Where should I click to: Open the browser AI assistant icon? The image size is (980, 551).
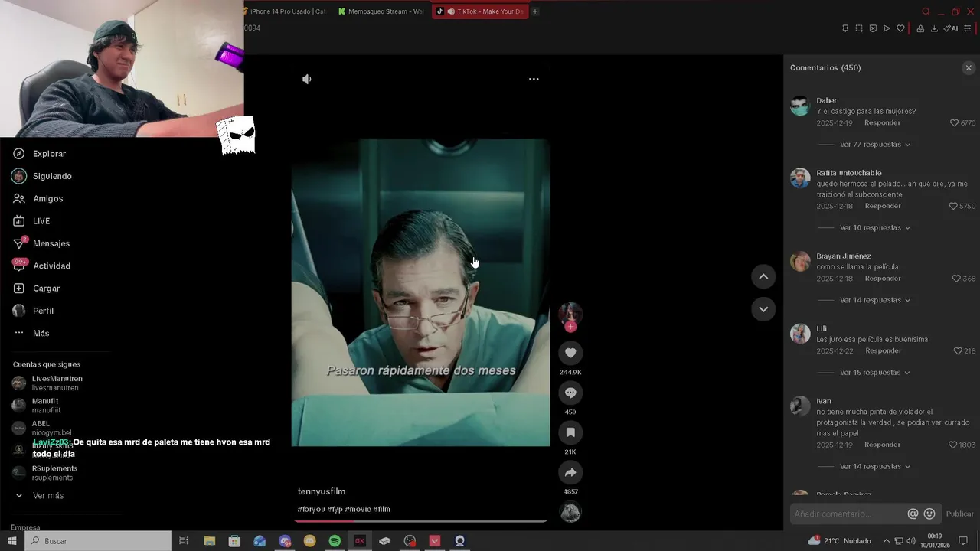951,28
